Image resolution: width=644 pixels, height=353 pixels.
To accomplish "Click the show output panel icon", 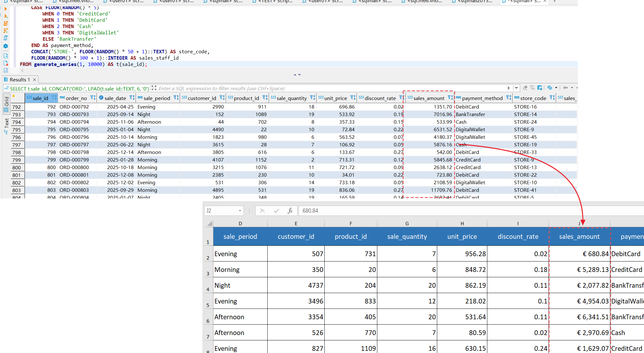I will click(6, 56).
